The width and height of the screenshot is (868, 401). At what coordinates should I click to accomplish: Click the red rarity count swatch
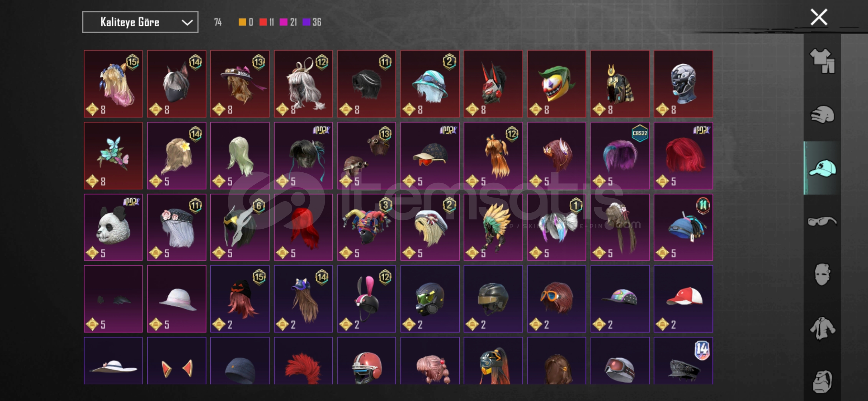pos(263,22)
